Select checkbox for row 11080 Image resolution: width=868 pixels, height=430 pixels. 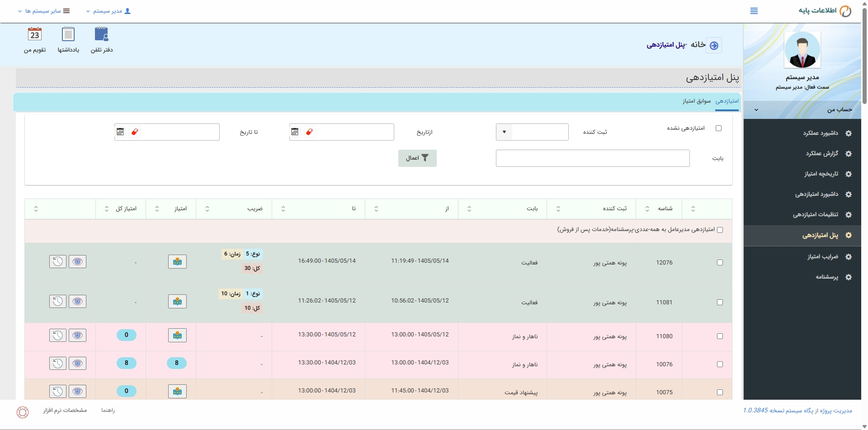720,336
